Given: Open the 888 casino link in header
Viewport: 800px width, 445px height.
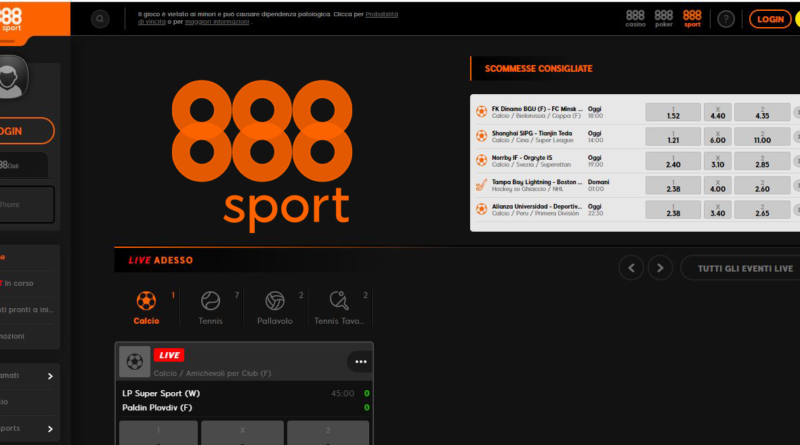Looking at the screenshot, I should click(x=635, y=18).
